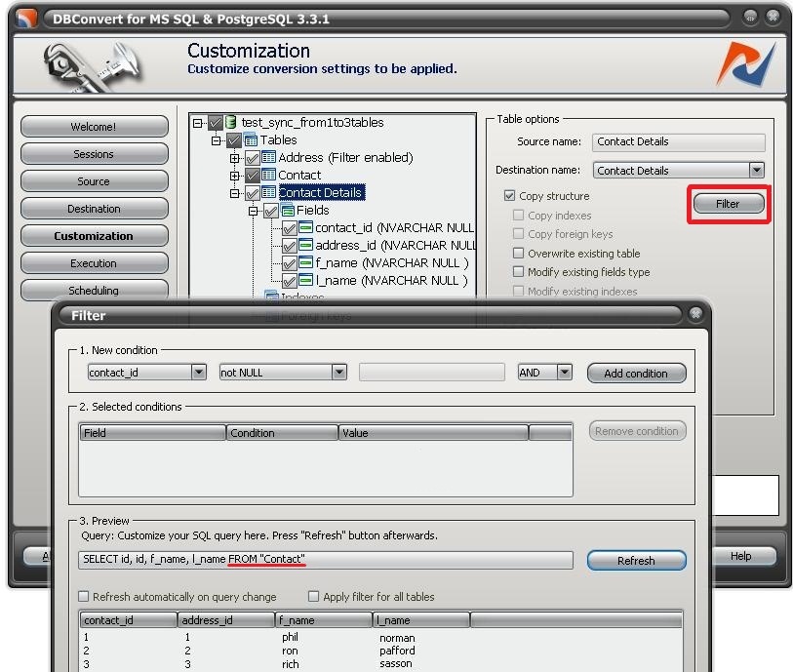
Task: Minimize the DBConvert main window
Action: click(x=750, y=18)
